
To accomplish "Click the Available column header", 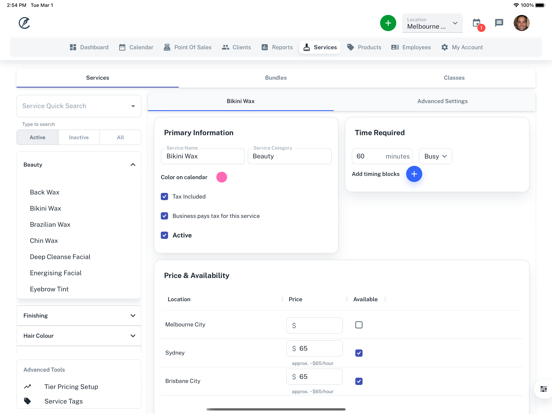I will [x=365, y=299].
